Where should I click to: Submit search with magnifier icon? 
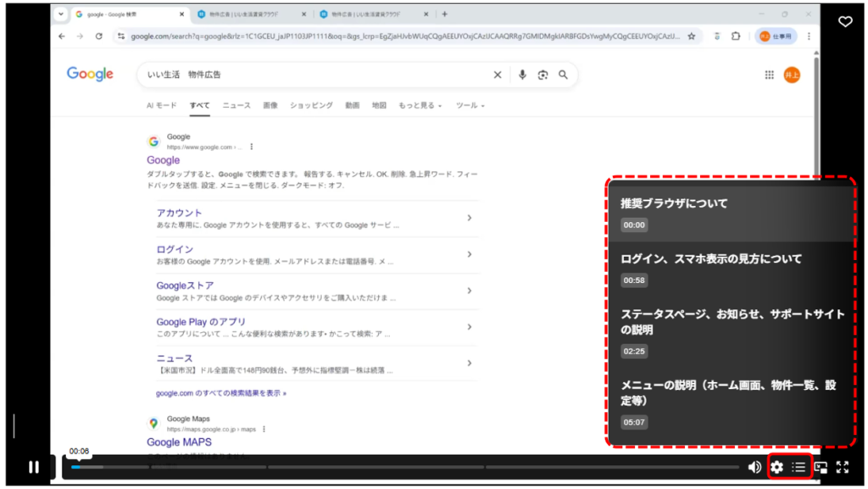(563, 75)
